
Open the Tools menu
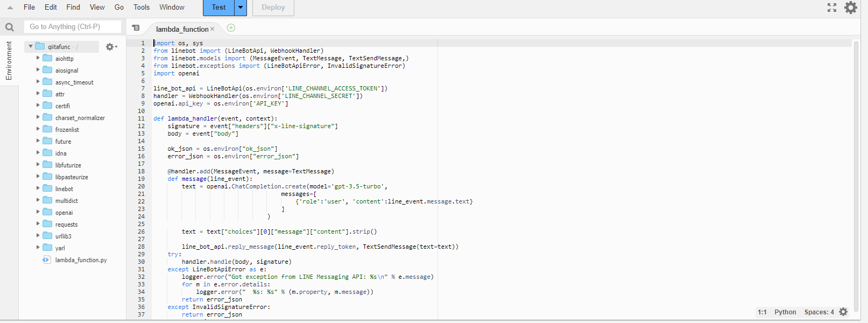(142, 8)
